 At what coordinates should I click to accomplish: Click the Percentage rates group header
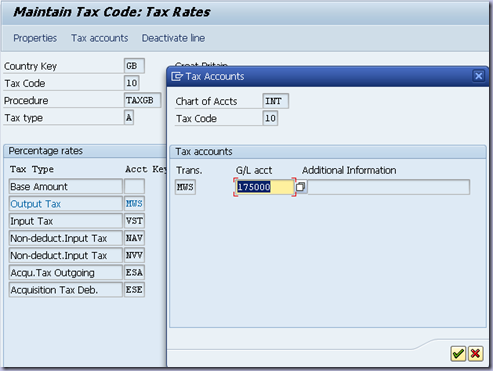coord(46,151)
